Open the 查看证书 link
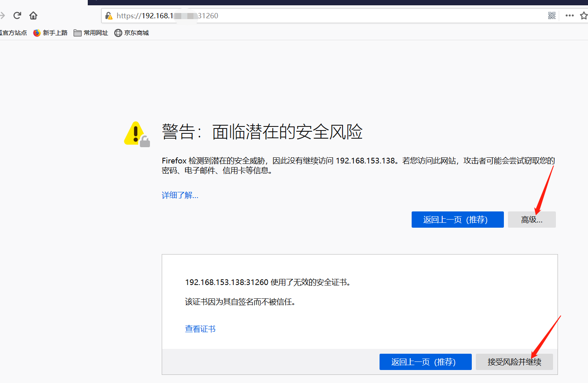588x383 pixels. pos(200,329)
